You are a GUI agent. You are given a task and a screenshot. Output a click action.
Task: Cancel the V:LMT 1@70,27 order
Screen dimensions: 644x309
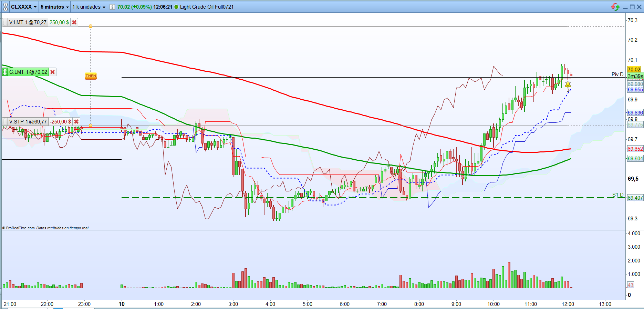pyautogui.click(x=74, y=22)
